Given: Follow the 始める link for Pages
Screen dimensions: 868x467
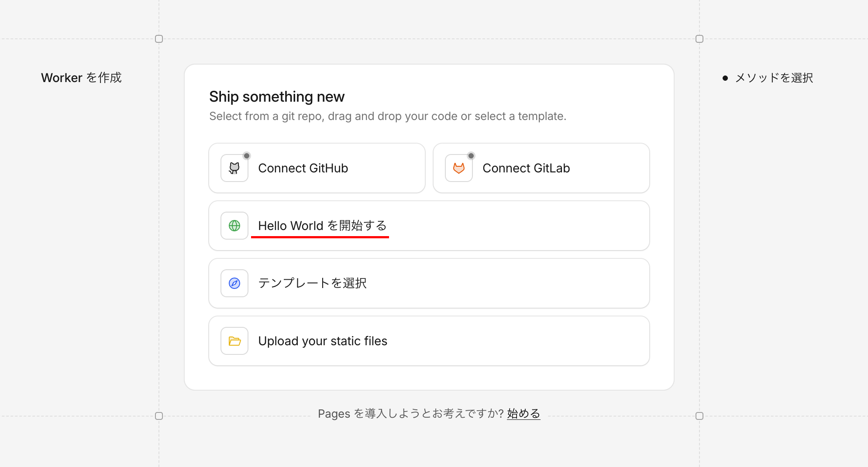Looking at the screenshot, I should pos(524,413).
